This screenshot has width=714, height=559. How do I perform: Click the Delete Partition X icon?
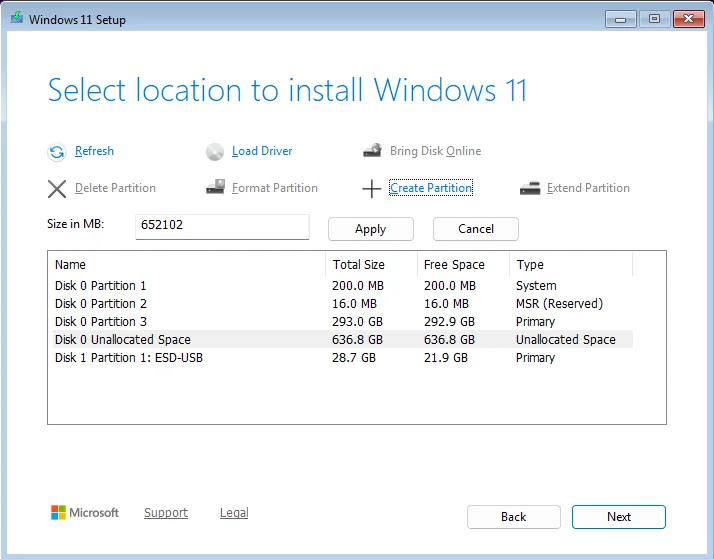point(57,189)
